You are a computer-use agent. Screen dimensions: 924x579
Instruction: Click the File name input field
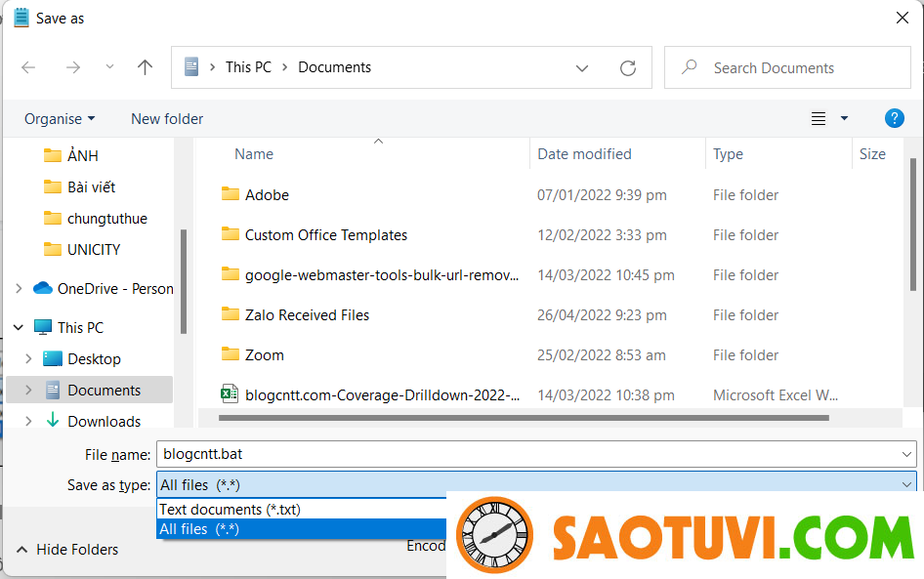tap(536, 454)
